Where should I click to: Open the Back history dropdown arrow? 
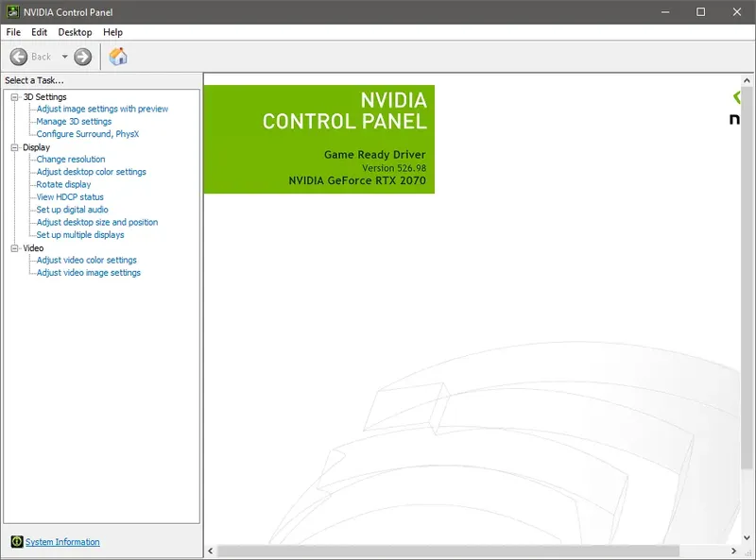(64, 57)
